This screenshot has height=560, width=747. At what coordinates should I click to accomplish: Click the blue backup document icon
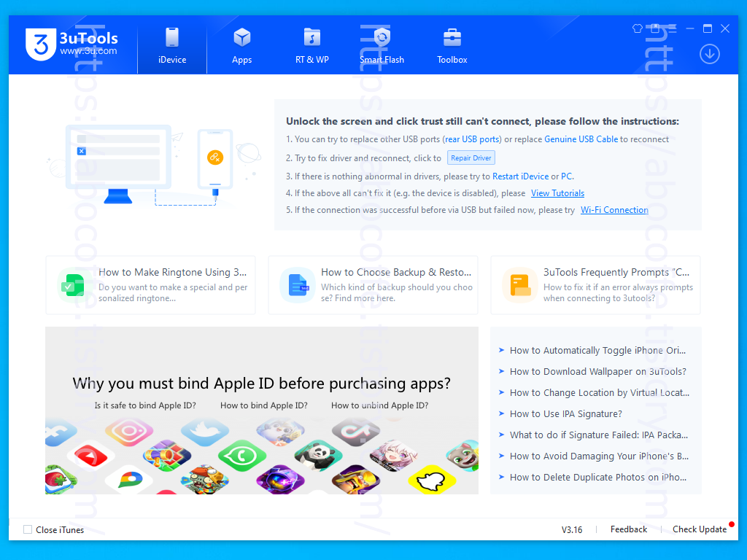[x=298, y=285]
